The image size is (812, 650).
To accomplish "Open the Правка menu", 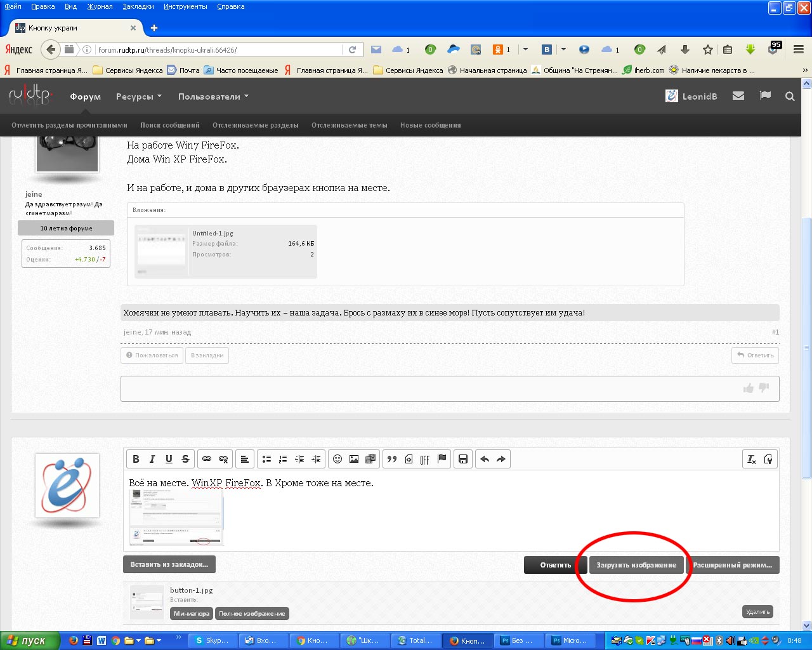I will point(43,6).
